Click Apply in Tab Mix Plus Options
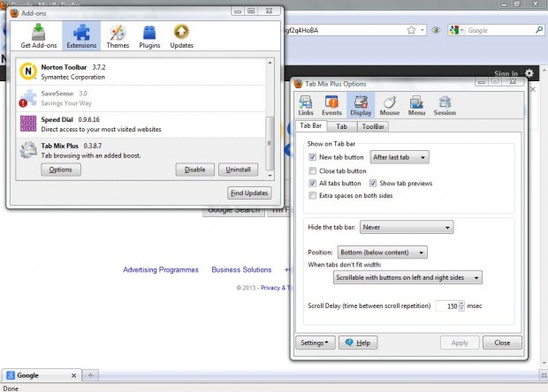This screenshot has width=548, height=392. coord(460,343)
